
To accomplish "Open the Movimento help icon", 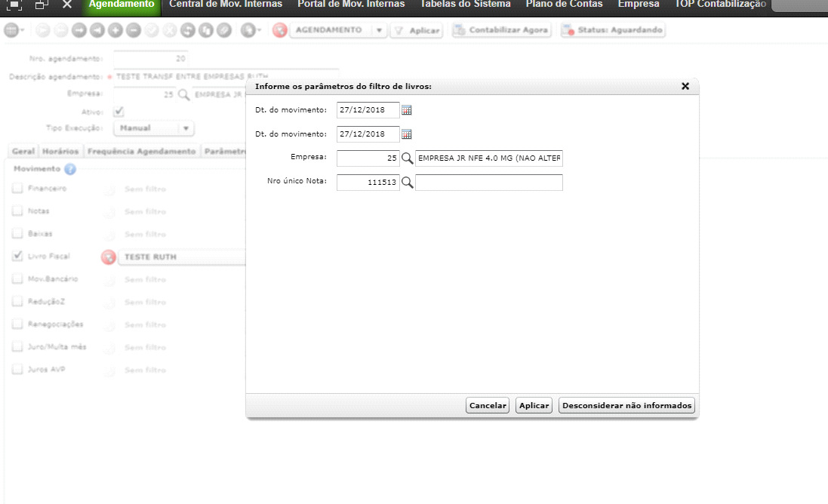I will pos(70,169).
